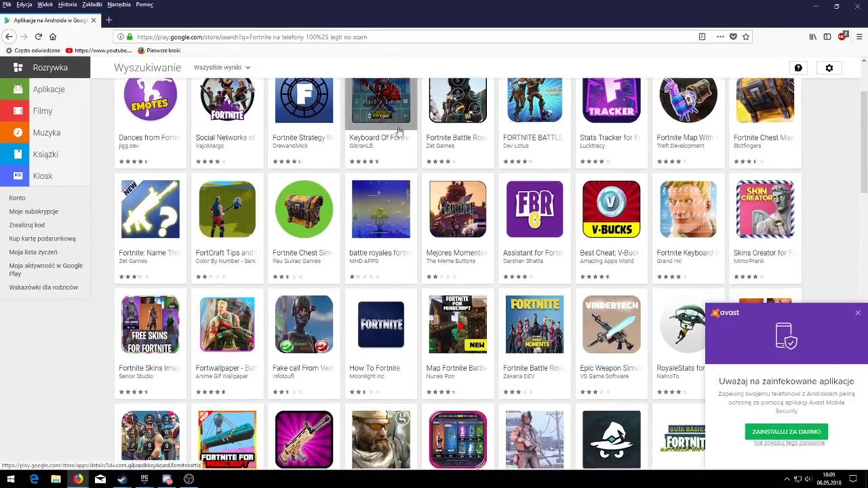Open 'Stats Tracker' app thumbnail
The image size is (868, 488).
[x=611, y=100]
